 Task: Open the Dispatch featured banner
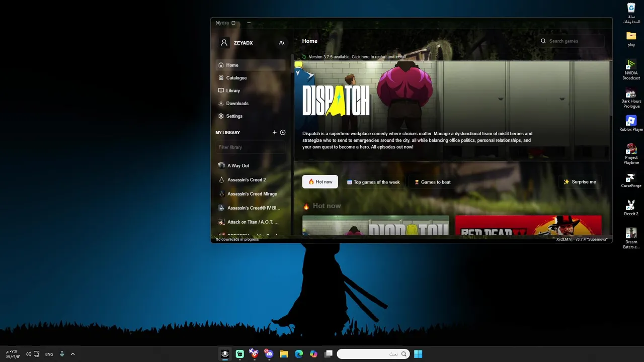pyautogui.click(x=452, y=111)
